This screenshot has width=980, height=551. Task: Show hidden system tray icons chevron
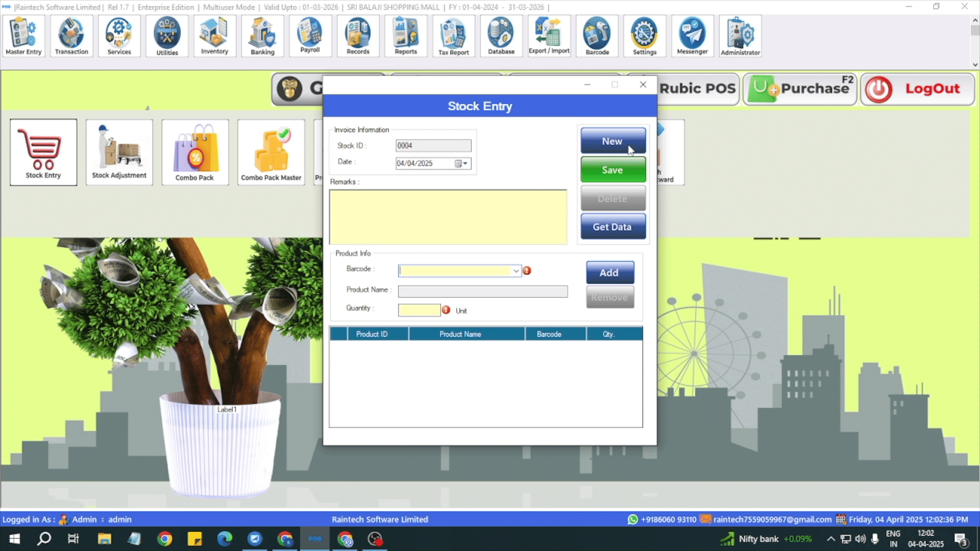(830, 539)
